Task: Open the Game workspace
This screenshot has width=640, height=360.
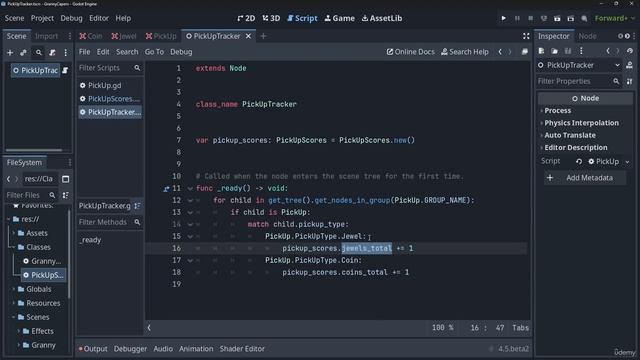Action: click(340, 18)
